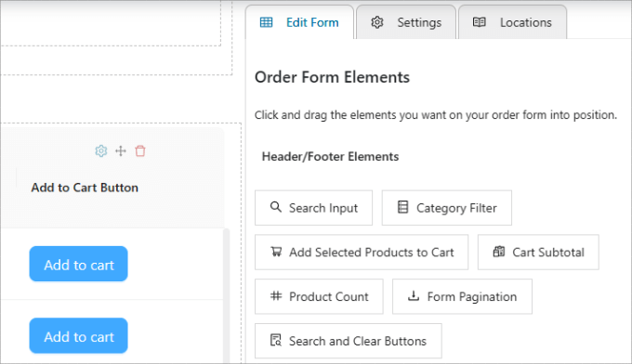Screen dimensions: 632x364
Task: Click the move handle for Add to Cart column
Action: click(121, 151)
